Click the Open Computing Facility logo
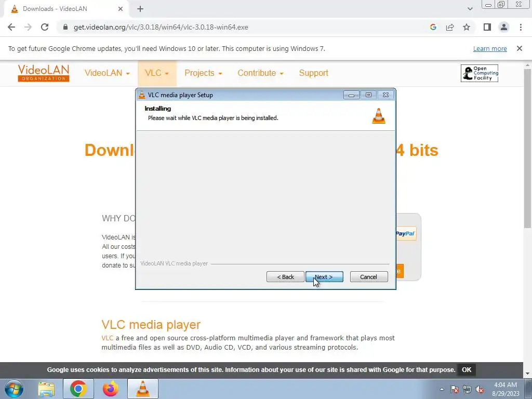 coord(480,73)
